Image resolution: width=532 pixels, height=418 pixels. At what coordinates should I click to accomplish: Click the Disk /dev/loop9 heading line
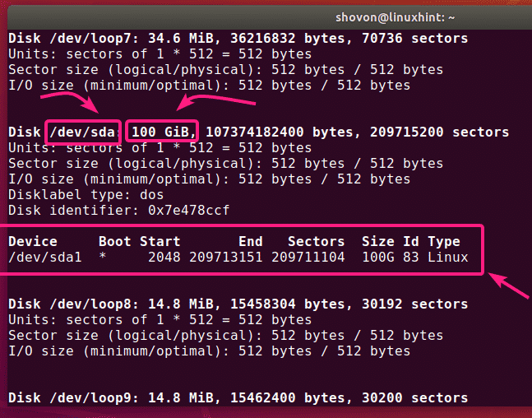(238, 398)
